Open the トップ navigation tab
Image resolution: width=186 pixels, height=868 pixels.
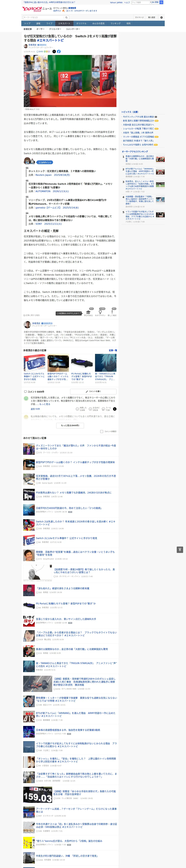click(x=27, y=23)
